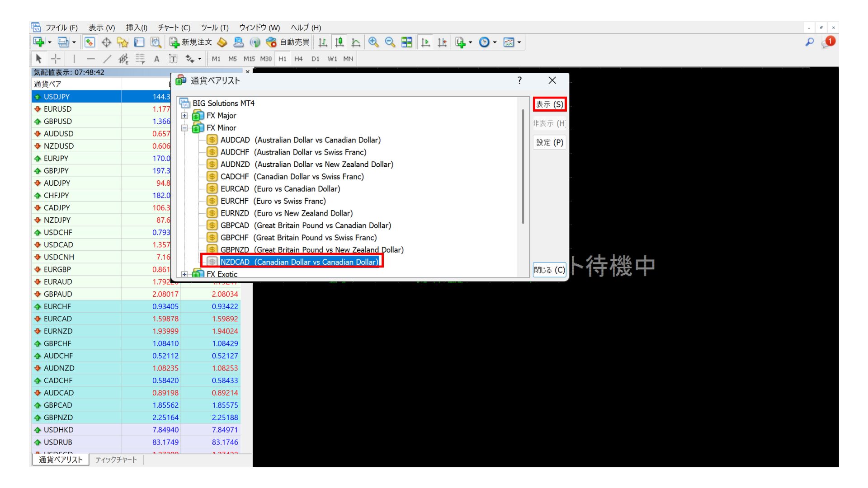Select the trendline drawing tool

107,59
